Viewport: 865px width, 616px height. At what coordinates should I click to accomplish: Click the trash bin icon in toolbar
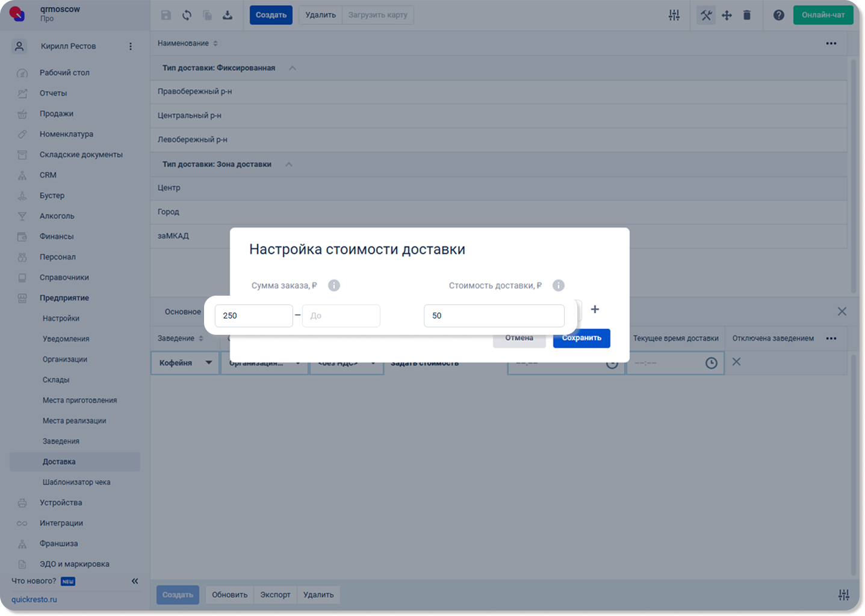(747, 15)
